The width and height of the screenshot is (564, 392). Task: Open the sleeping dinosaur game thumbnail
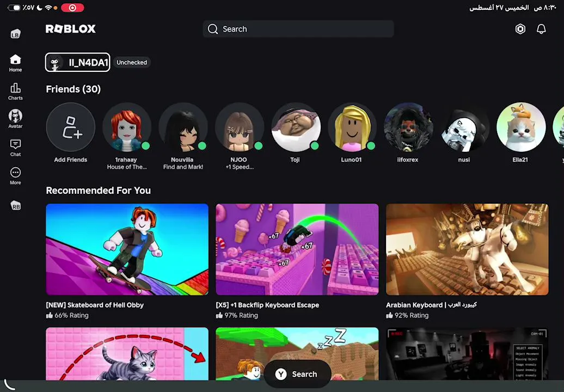297,353
